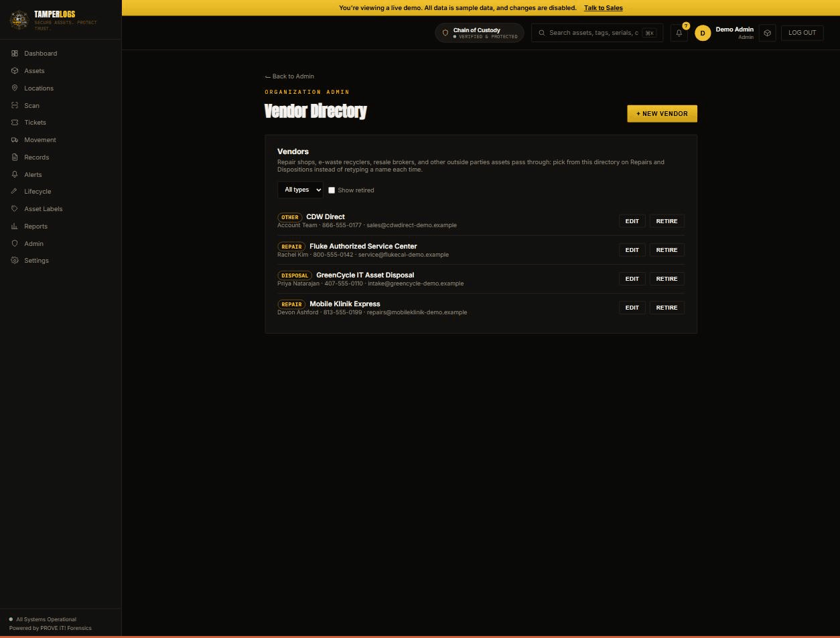Click Priya Natarajan contact details line
The image size is (840, 638).
[x=370, y=283]
